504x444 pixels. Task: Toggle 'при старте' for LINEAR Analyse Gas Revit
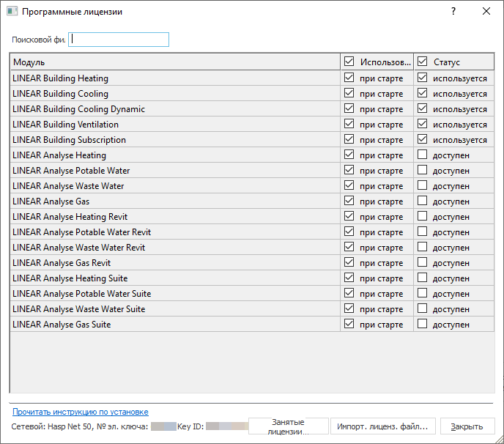pyautogui.click(x=349, y=262)
